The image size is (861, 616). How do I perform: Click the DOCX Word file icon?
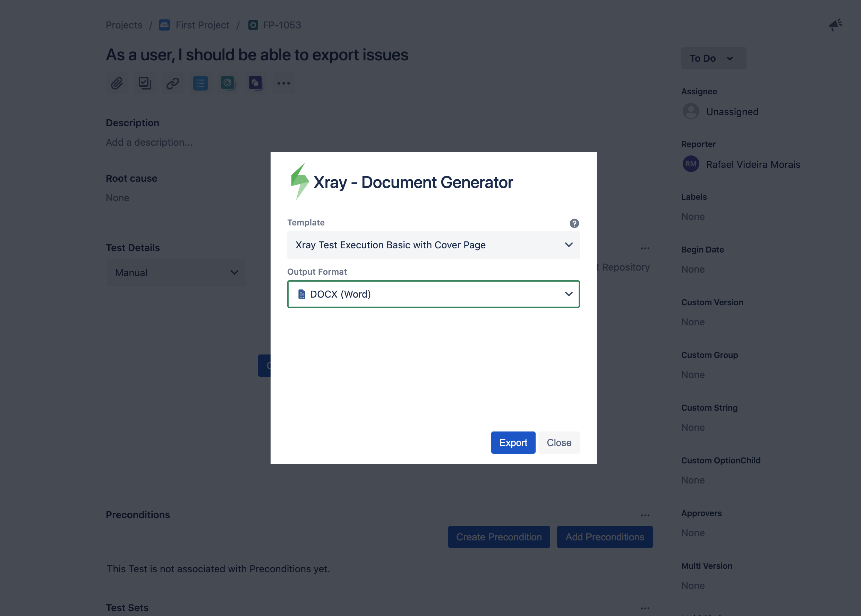click(x=301, y=294)
